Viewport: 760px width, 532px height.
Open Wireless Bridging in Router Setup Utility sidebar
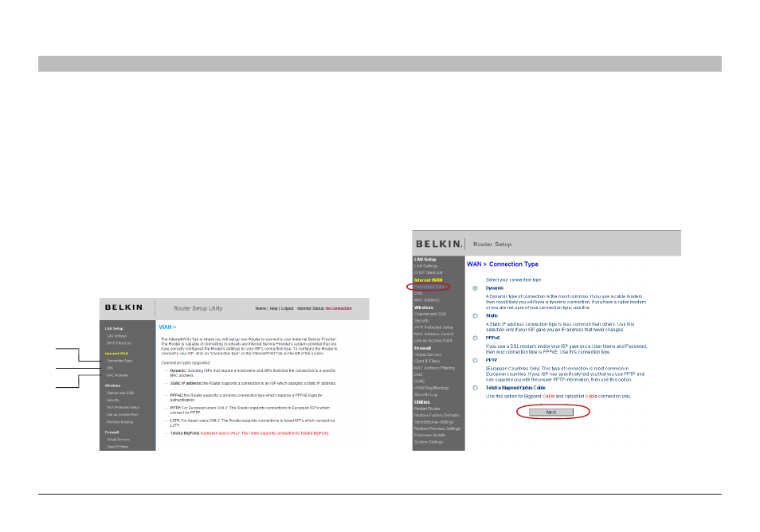pos(119,422)
